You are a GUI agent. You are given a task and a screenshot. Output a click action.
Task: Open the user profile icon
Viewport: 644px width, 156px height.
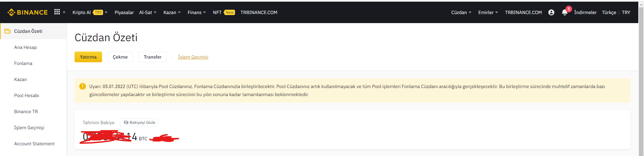click(x=551, y=12)
